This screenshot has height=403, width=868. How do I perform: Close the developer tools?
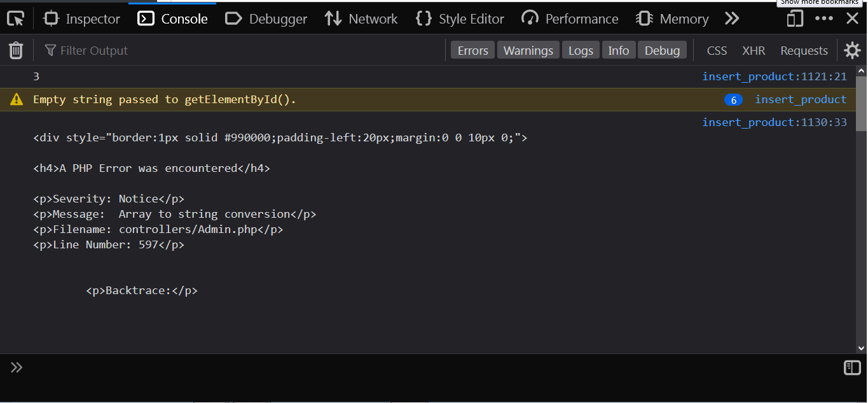coord(852,18)
